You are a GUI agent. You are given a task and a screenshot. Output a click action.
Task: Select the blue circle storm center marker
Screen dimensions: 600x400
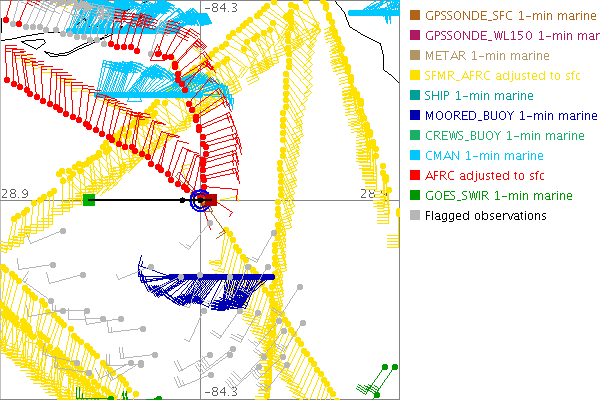(200, 200)
